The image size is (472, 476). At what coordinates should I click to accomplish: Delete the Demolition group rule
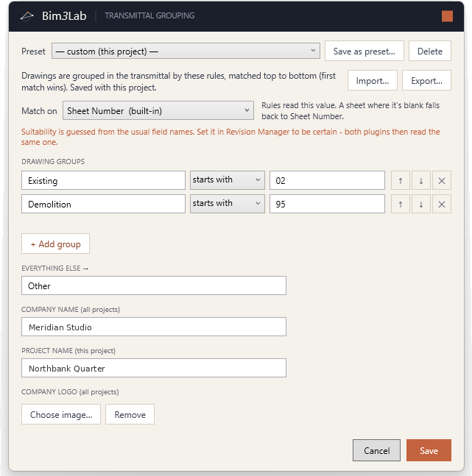click(x=442, y=204)
